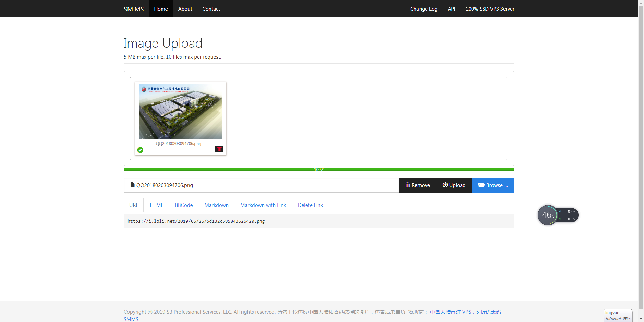The width and height of the screenshot is (644, 322).
Task: Open the API documentation link
Action: pos(451,9)
